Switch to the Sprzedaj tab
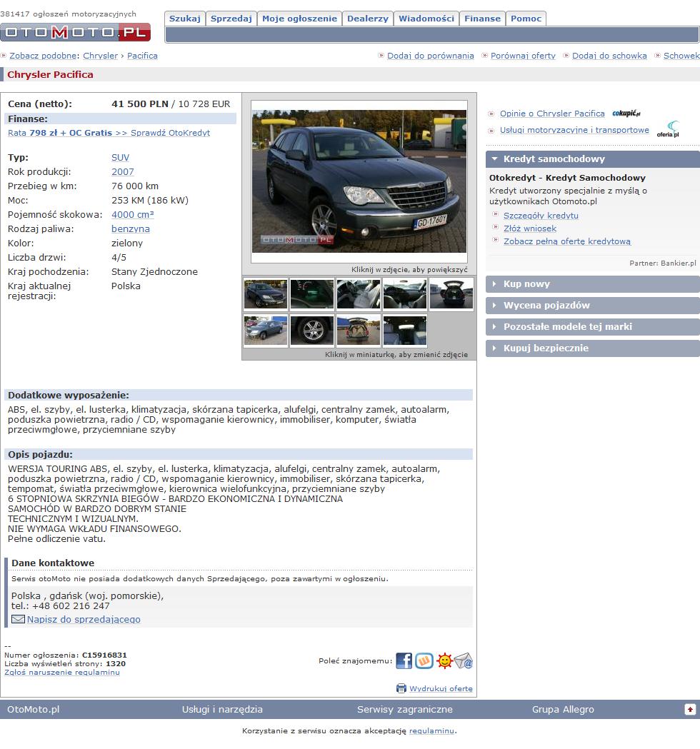 [x=231, y=19]
